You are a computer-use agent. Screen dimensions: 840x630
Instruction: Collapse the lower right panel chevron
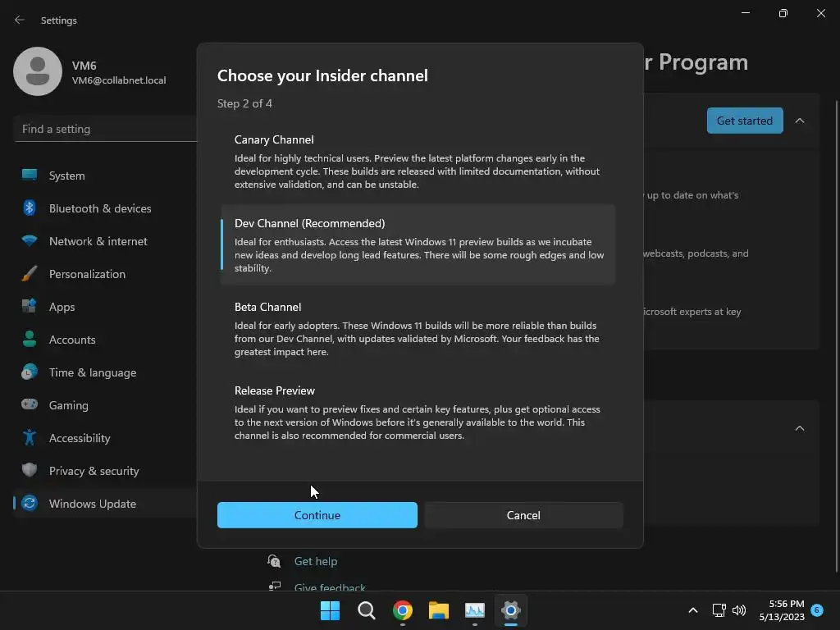pyautogui.click(x=799, y=428)
